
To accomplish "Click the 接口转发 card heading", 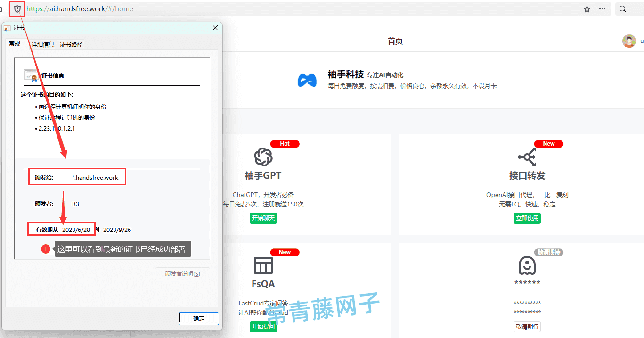I will click(x=527, y=176).
